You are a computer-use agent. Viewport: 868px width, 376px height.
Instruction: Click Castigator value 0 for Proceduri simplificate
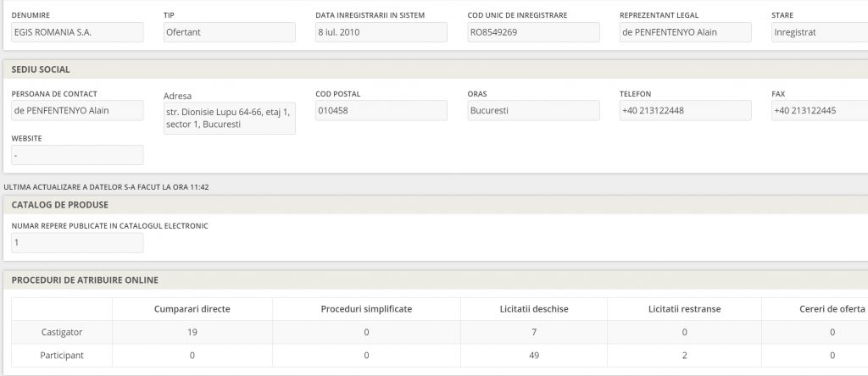366,332
